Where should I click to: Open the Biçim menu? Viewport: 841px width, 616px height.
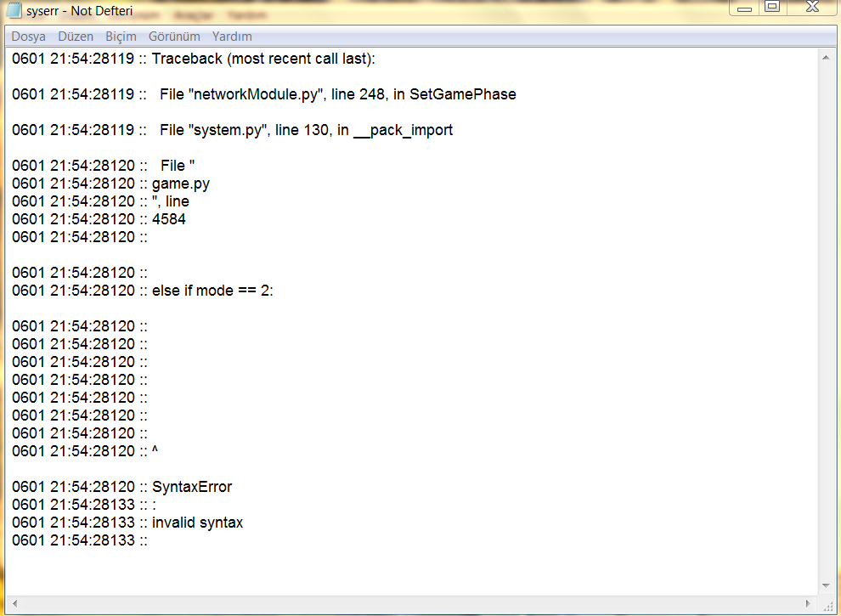pos(121,37)
